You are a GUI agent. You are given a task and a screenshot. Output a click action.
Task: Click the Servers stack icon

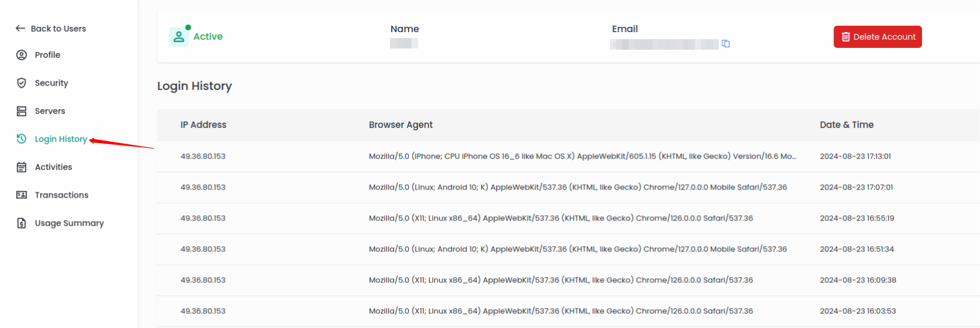point(22,111)
